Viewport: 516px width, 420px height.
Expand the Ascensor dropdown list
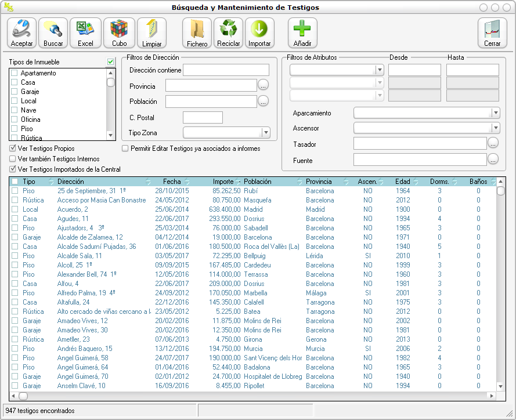495,128
